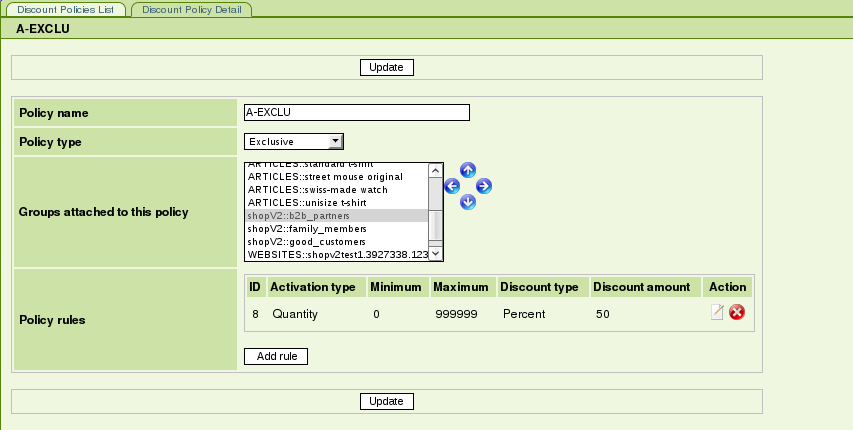Image resolution: width=853 pixels, height=430 pixels.
Task: Select shopV2::good_customers in the groups list
Action: tap(335, 241)
